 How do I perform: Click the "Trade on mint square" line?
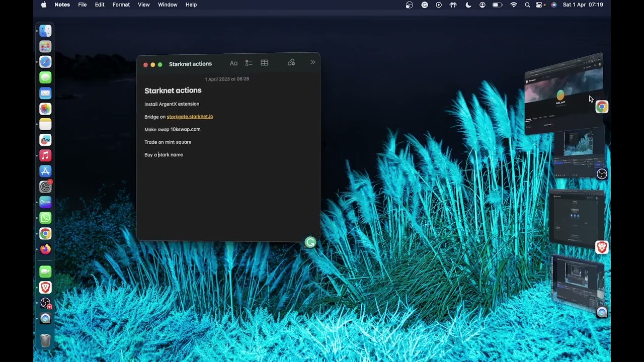pos(168,142)
